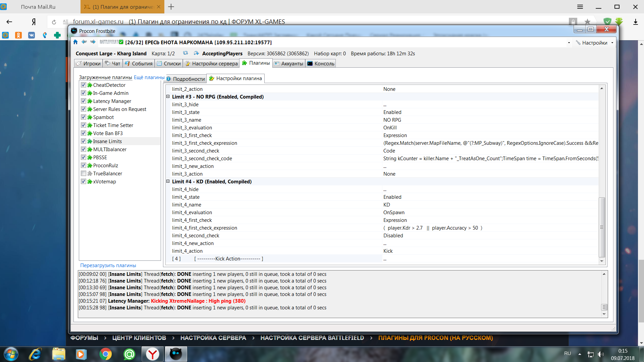Viewport: 644px width, 362px height.
Task: Click the forward arrow in Procon toolbar
Action: [93, 42]
